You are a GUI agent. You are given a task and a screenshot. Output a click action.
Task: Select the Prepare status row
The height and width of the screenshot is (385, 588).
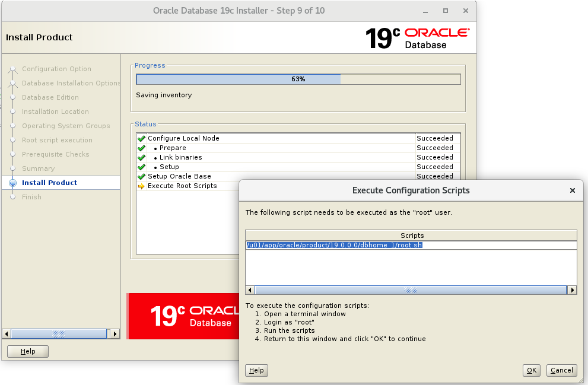point(298,148)
